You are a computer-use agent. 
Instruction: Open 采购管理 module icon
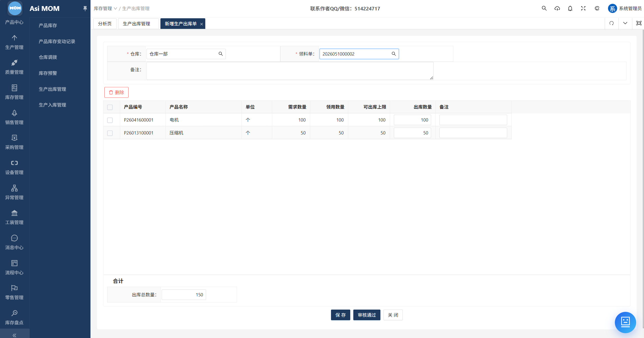[14, 138]
